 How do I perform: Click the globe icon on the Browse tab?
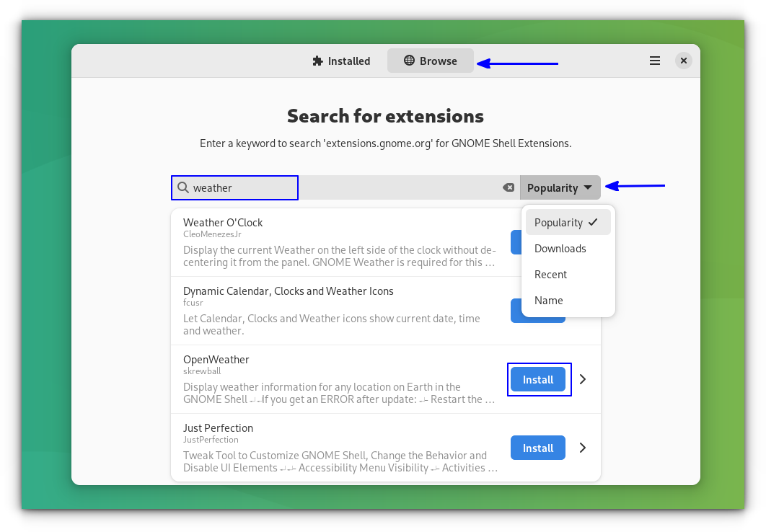pyautogui.click(x=408, y=61)
